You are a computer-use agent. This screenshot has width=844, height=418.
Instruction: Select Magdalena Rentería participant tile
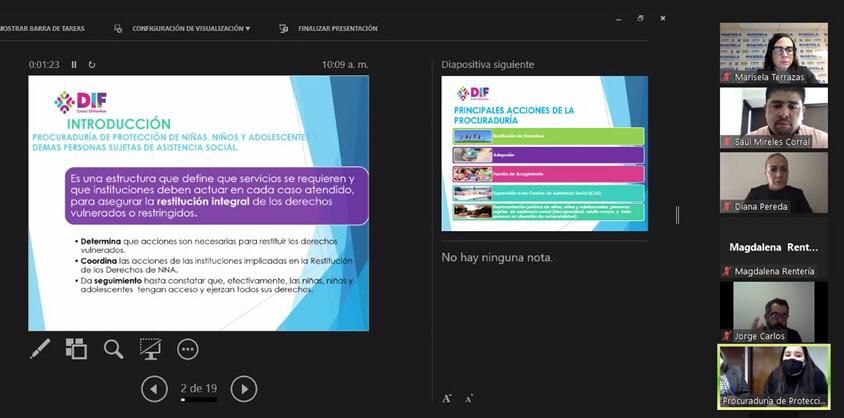click(x=773, y=248)
